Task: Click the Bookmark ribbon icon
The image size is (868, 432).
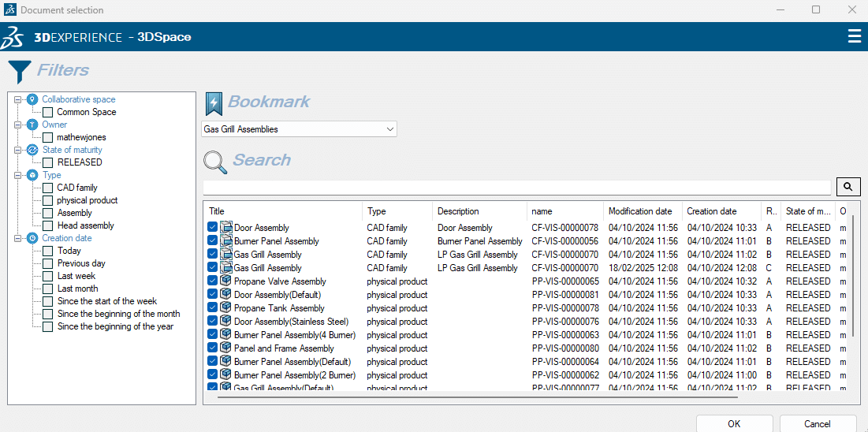Action: tap(214, 103)
